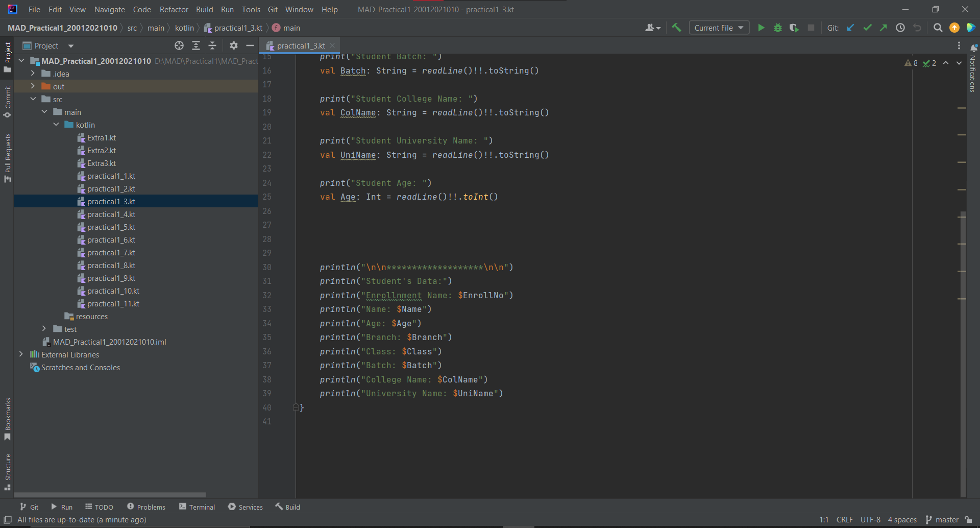Viewport: 980px width, 528px height.
Task: Run with coverage icon
Action: click(794, 28)
